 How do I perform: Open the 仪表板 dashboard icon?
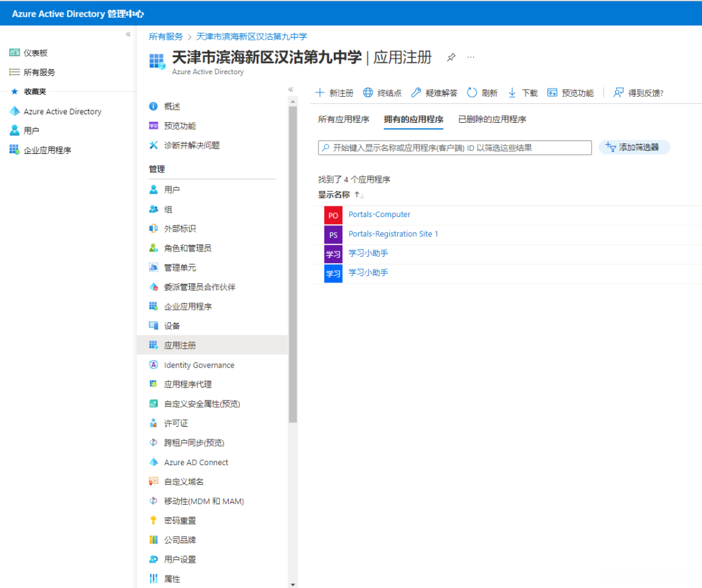(x=14, y=53)
